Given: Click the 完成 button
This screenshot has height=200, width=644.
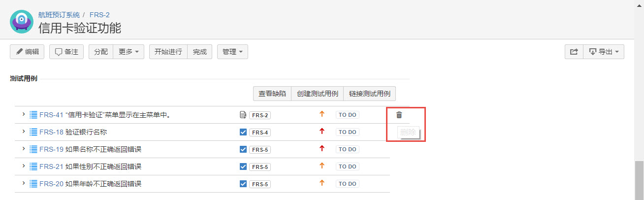Looking at the screenshot, I should tap(200, 52).
